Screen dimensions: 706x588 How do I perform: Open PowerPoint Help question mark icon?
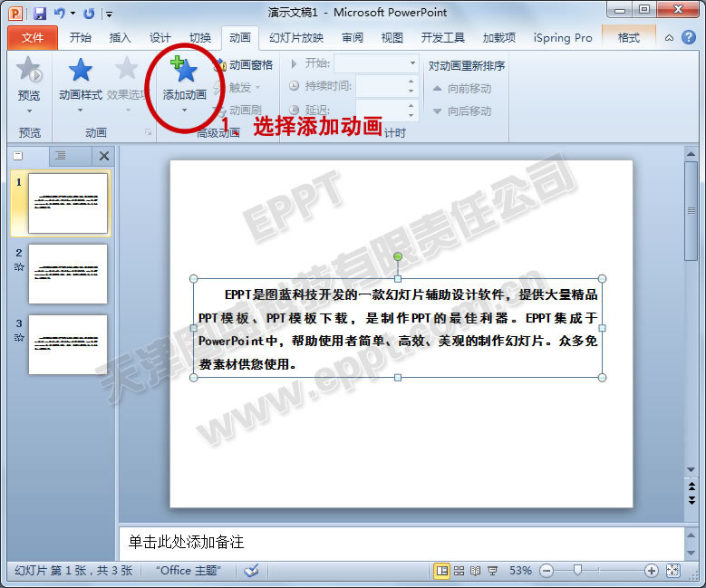coord(689,37)
